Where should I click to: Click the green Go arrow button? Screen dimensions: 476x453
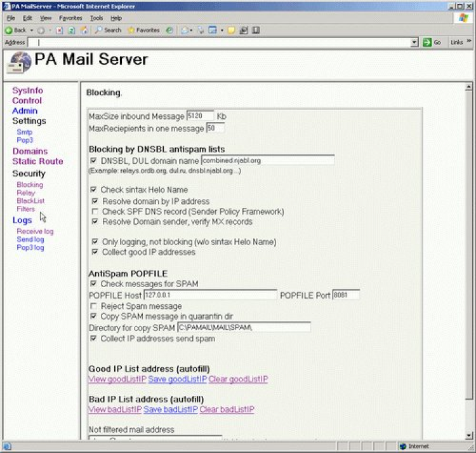[x=427, y=43]
